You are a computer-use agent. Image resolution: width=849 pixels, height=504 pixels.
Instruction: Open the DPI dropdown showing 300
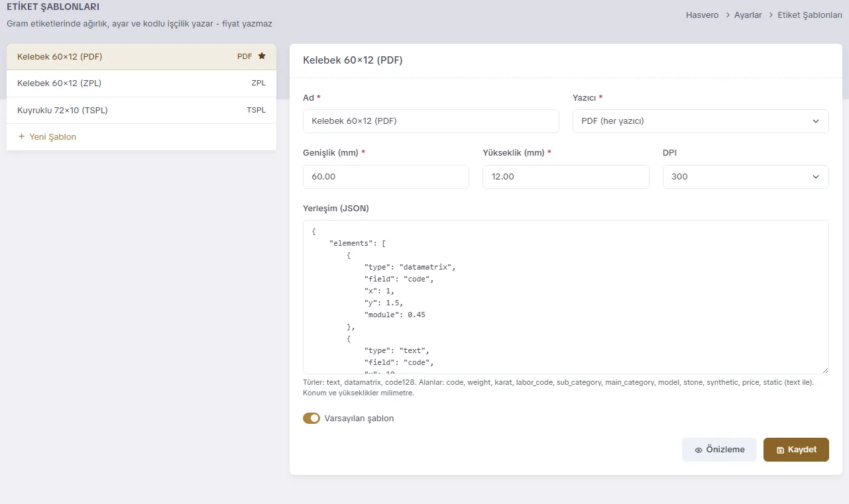tap(746, 177)
